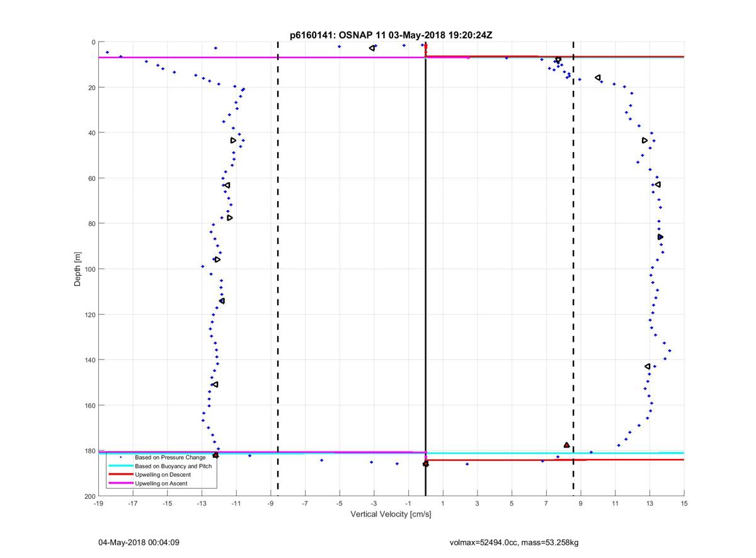The height and width of the screenshot is (558, 756).
Task: Click x-axis tick label '9'
Action: click(x=581, y=503)
